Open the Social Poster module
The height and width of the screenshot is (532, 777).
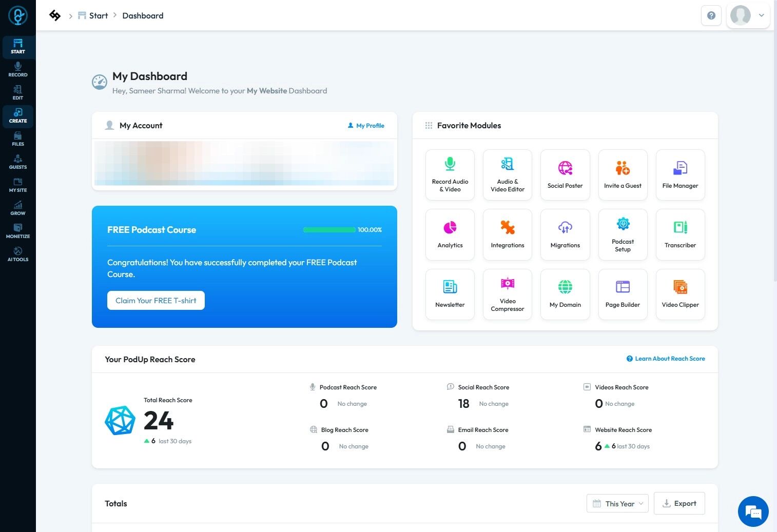(565, 175)
